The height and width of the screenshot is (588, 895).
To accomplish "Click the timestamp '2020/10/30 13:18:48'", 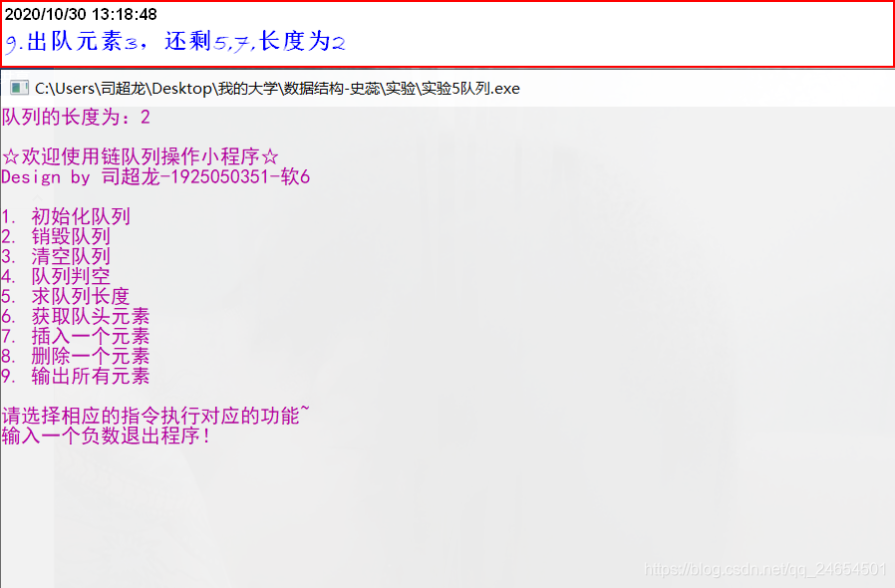I will [81, 14].
